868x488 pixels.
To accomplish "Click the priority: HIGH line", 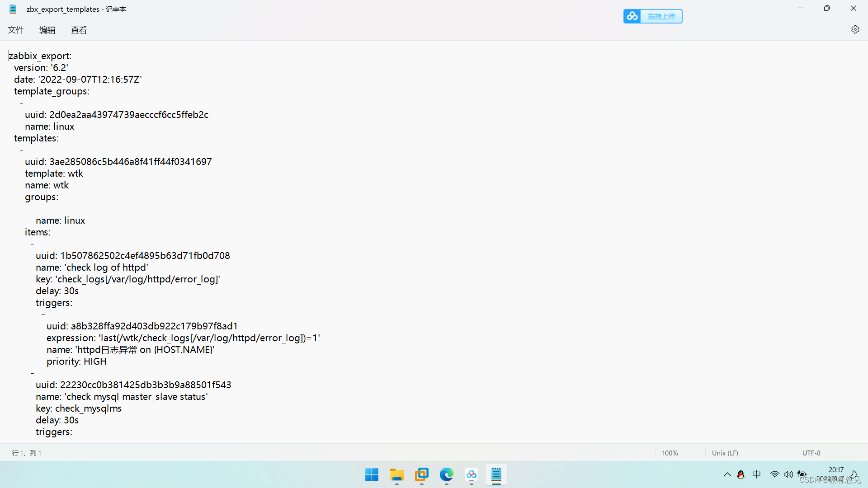I will pyautogui.click(x=76, y=361).
